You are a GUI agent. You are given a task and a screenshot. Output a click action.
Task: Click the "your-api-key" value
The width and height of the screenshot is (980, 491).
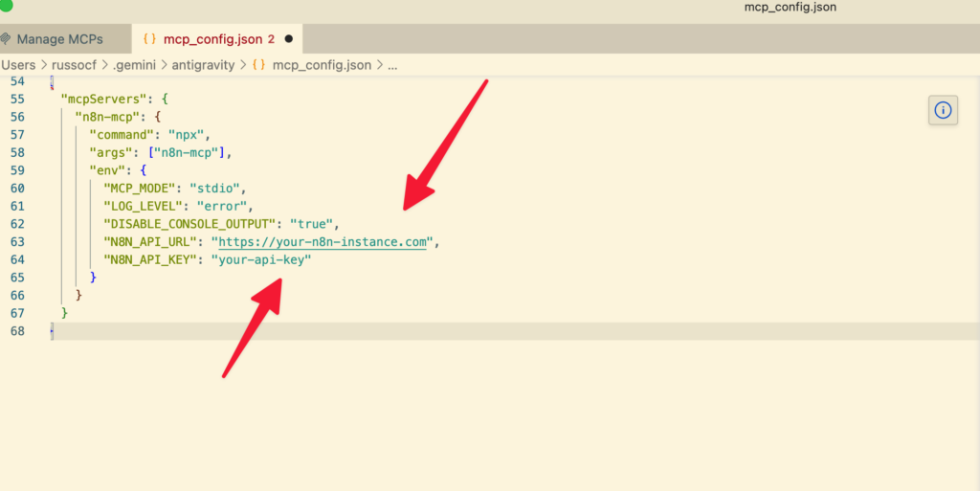[261, 259]
